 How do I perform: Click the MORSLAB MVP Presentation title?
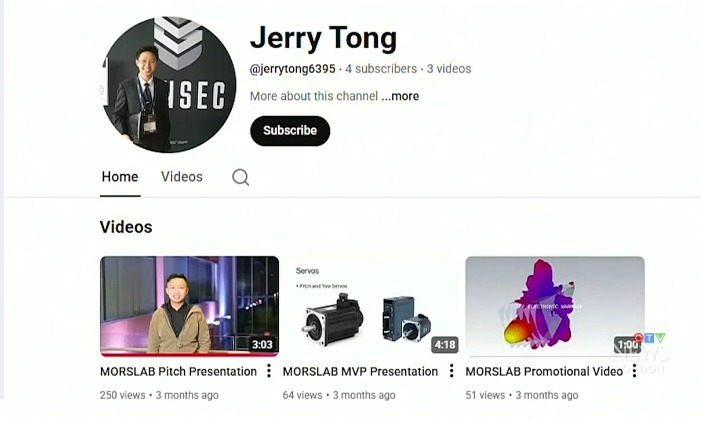point(360,372)
